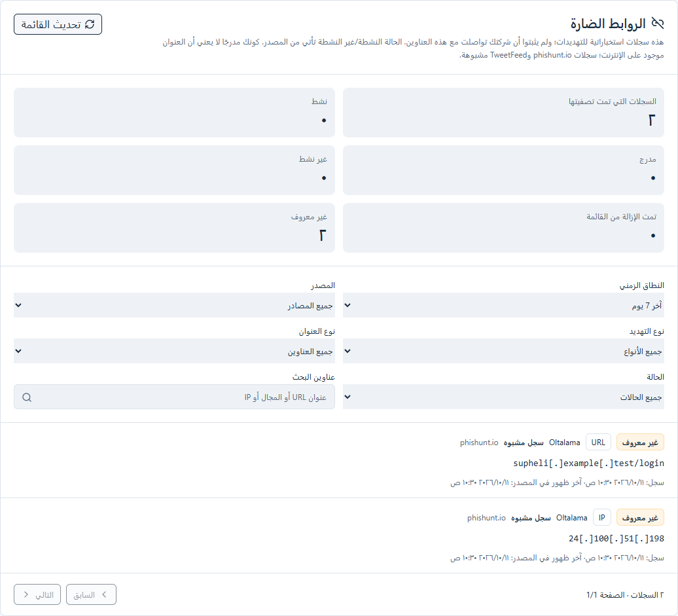678x616 pixels.
Task: Click the IP type badge
Action: 602,517
